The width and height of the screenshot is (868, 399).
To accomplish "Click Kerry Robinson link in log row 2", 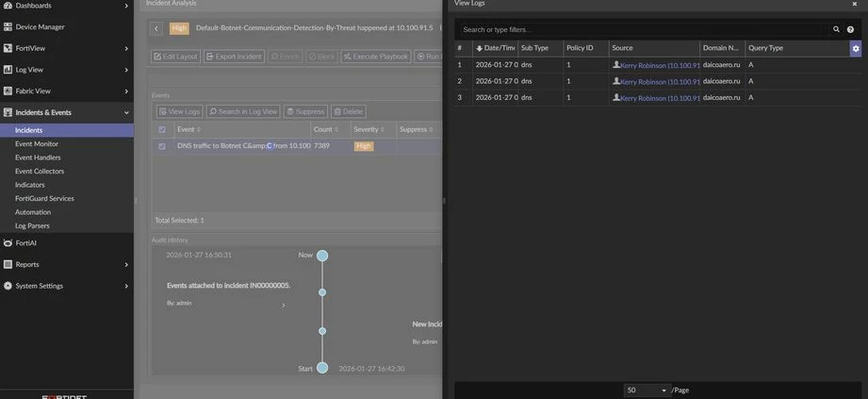I will (660, 81).
